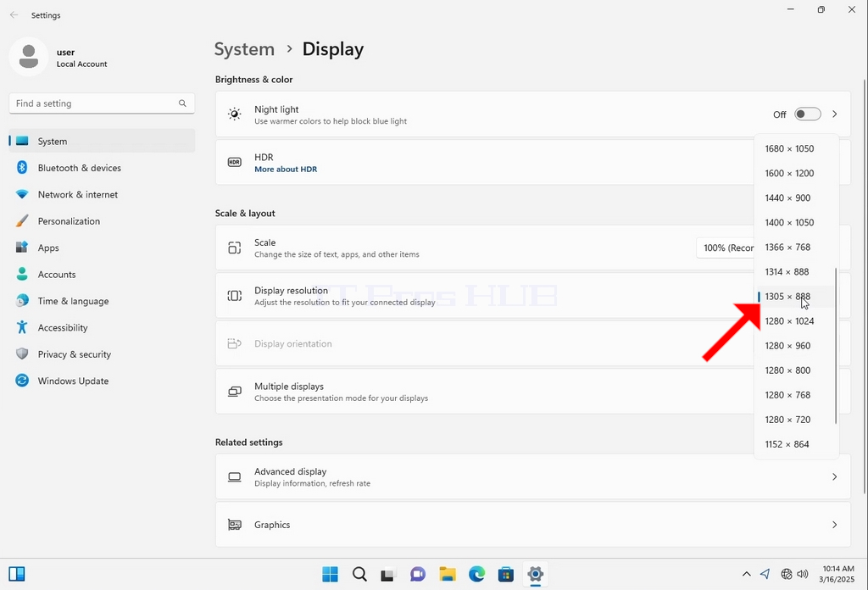The height and width of the screenshot is (590, 868).
Task: Click the resolution list scrollbar
Action: (x=835, y=346)
